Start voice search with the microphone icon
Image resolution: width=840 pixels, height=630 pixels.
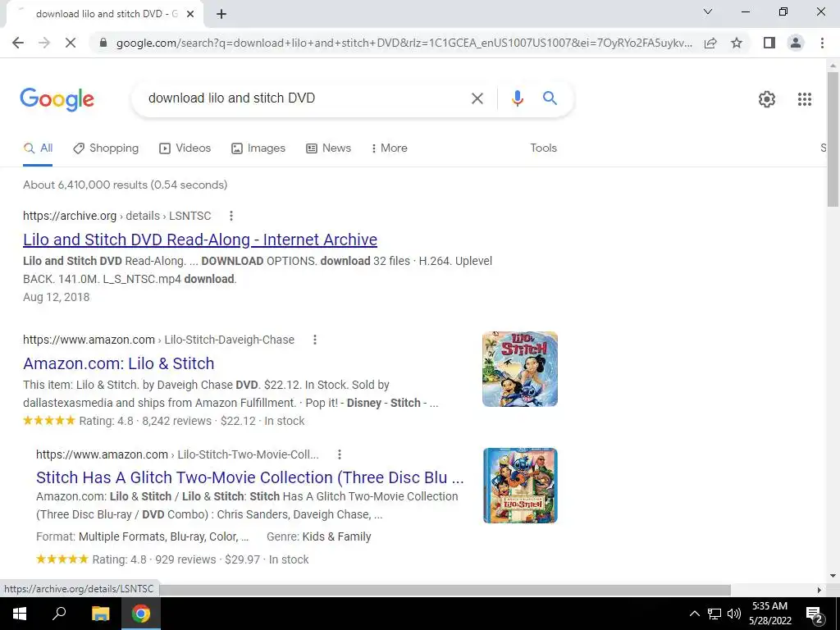pyautogui.click(x=517, y=98)
